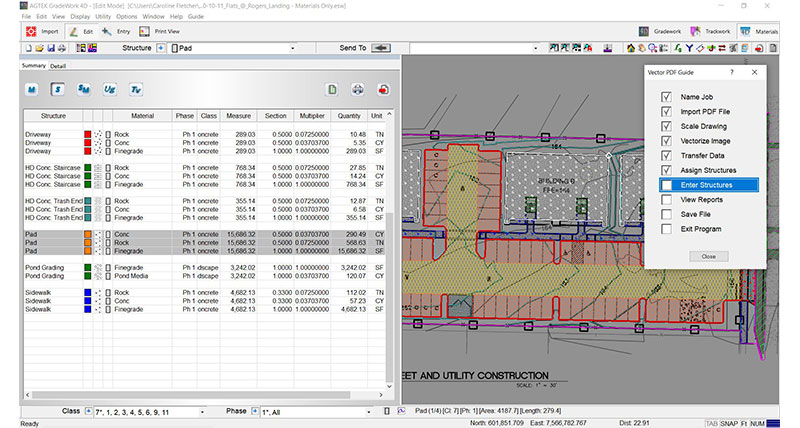Switch to the Gradework module
800x428 pixels.
(660, 32)
